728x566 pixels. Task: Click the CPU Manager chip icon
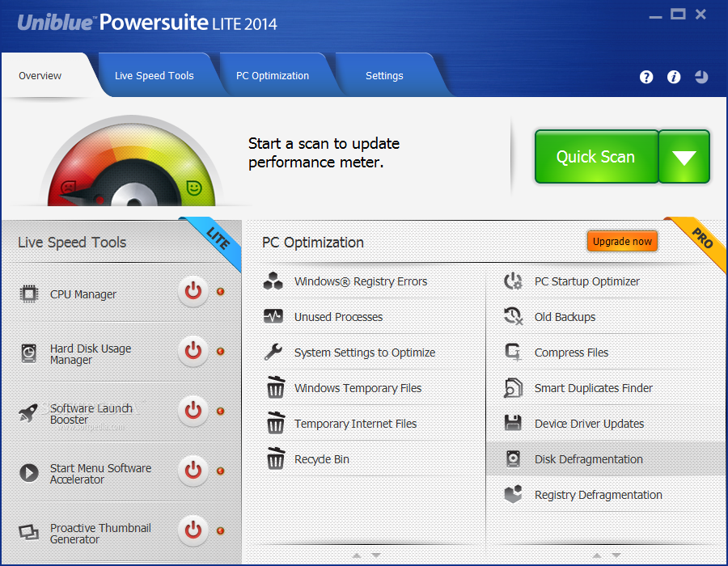29,294
